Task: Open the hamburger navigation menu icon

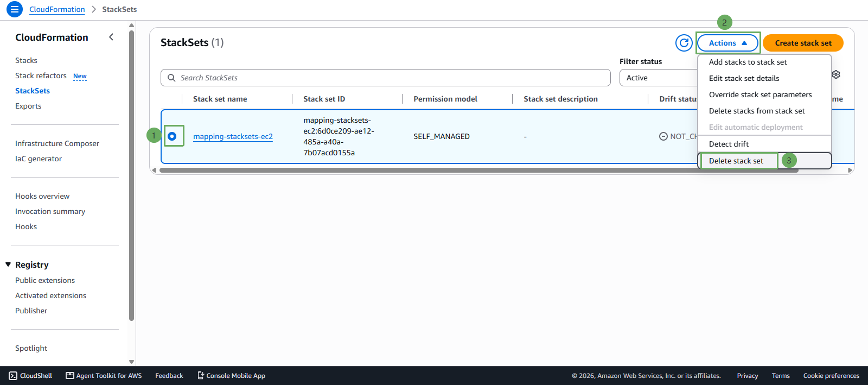Action: (15, 9)
